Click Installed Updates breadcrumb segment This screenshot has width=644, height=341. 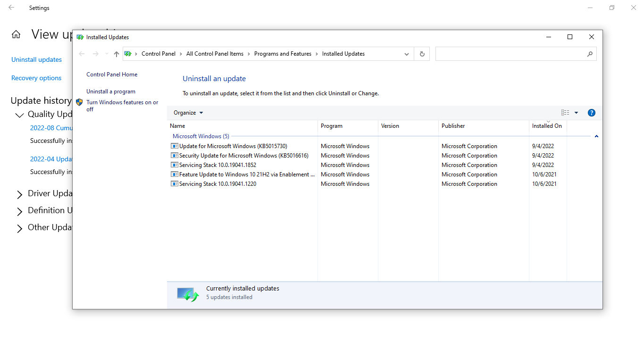(343, 54)
